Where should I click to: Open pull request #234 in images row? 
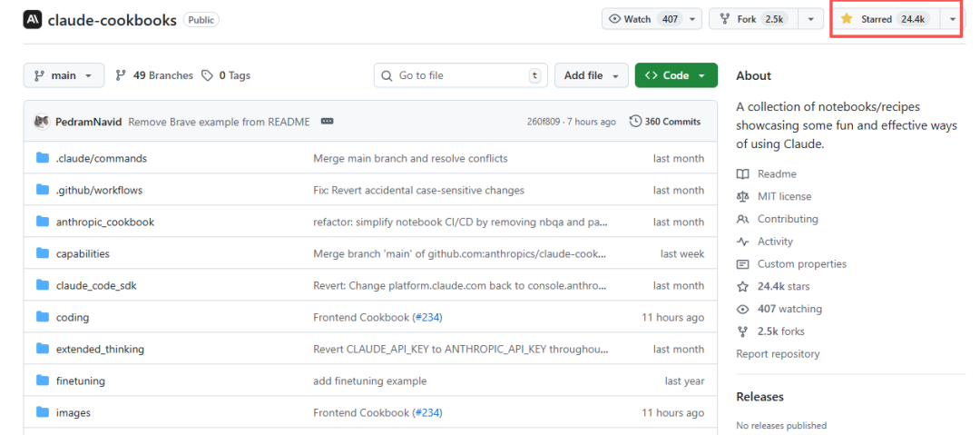pyautogui.click(x=427, y=413)
